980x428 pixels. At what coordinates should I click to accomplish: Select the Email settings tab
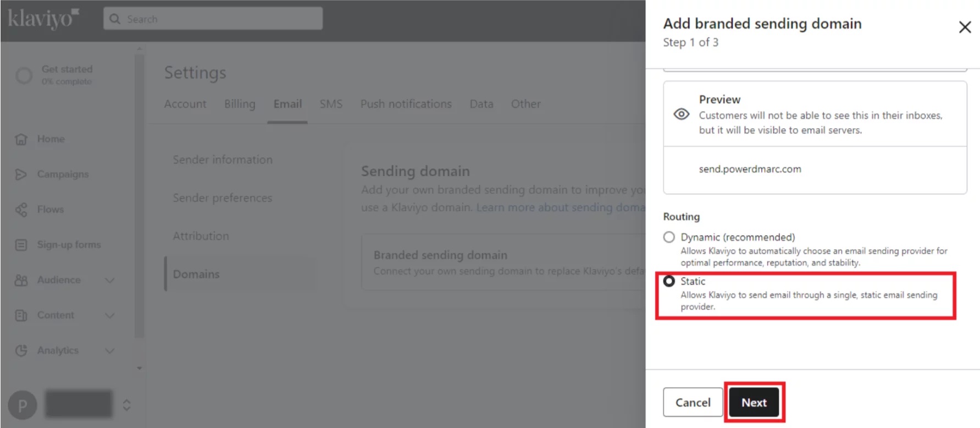[x=287, y=104]
